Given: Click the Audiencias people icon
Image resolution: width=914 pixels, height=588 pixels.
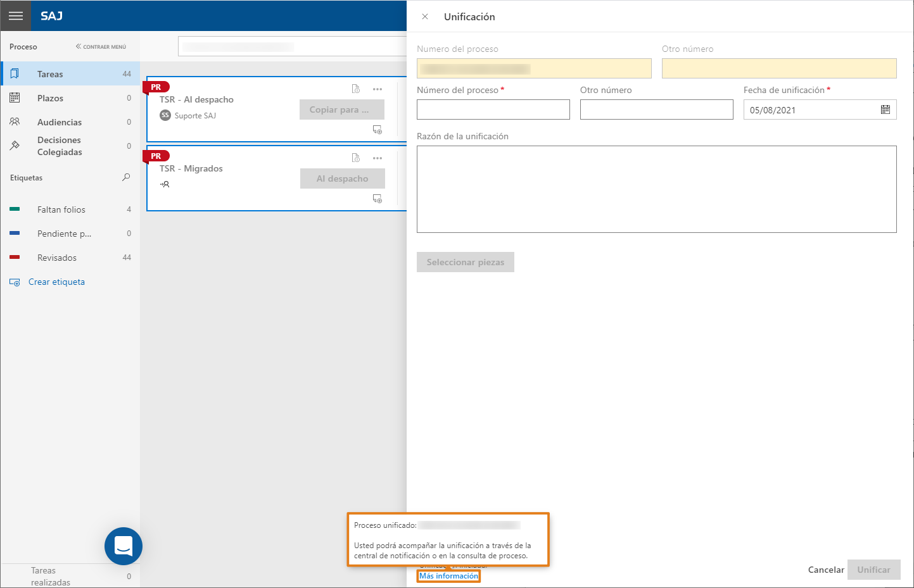Looking at the screenshot, I should 15,122.
